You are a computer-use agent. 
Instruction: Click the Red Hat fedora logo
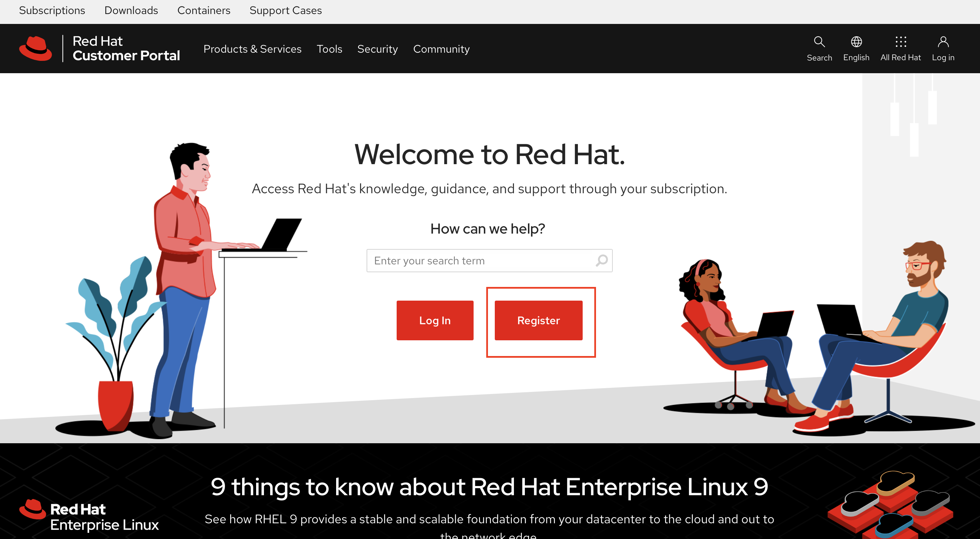click(35, 48)
